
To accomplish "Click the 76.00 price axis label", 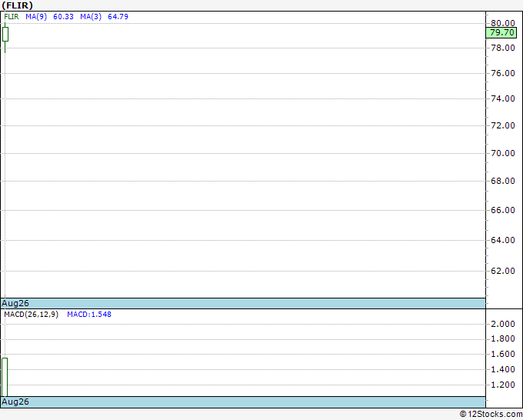I will point(503,73).
